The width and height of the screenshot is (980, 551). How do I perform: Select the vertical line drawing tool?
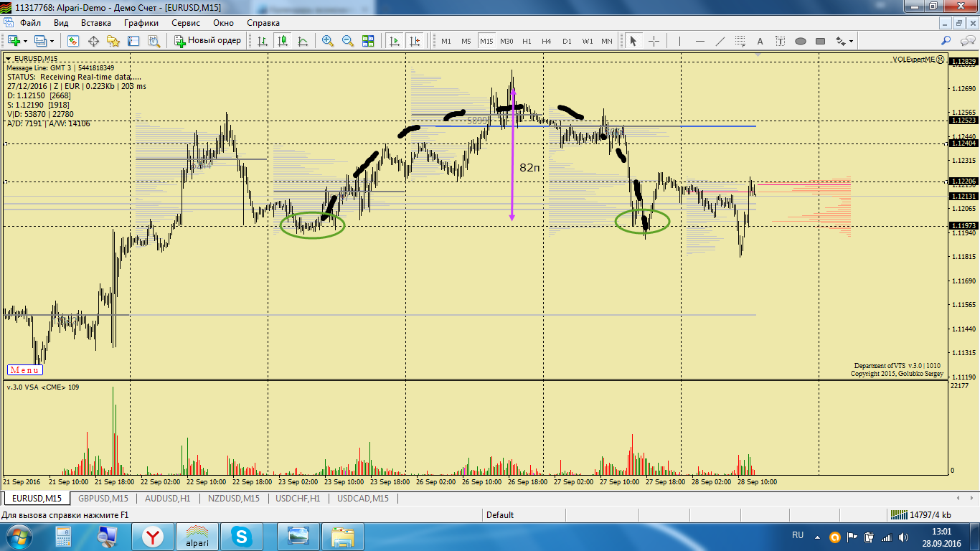coord(679,41)
